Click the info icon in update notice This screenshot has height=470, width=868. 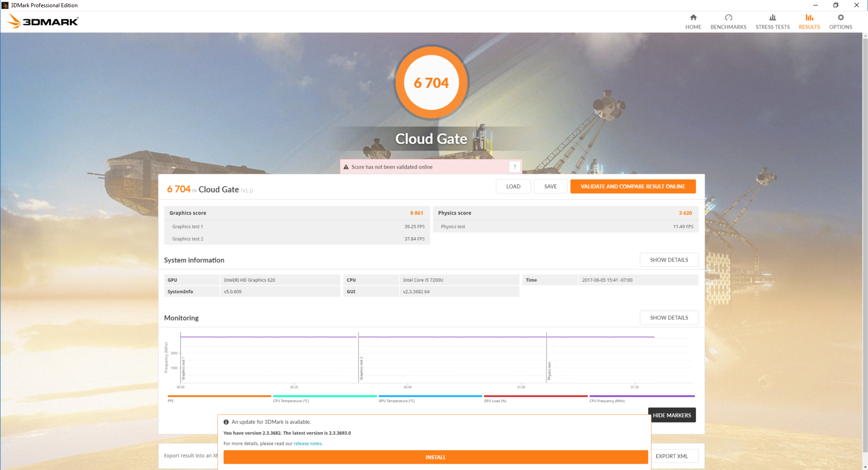(226, 422)
